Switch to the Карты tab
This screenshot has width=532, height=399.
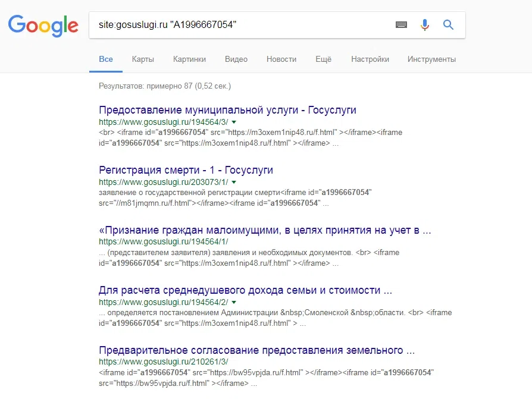[x=143, y=59]
